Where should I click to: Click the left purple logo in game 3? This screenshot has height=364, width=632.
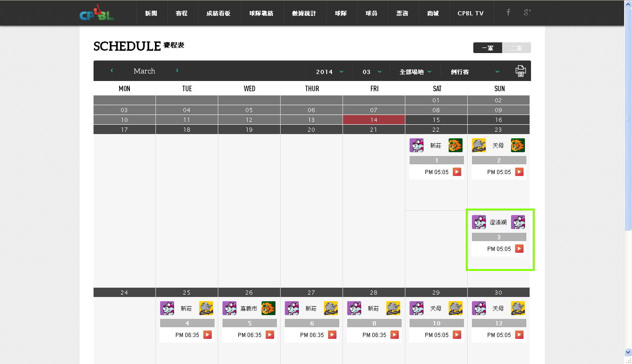click(x=479, y=222)
